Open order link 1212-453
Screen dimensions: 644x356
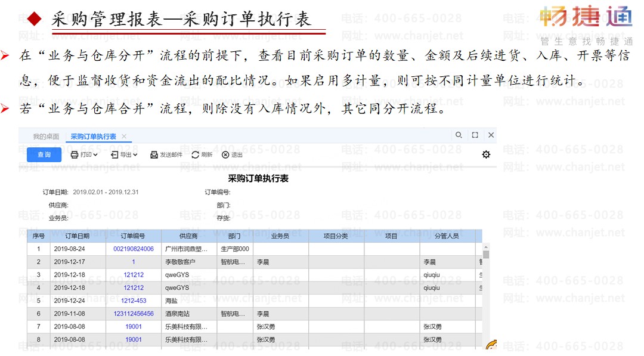pos(134,301)
